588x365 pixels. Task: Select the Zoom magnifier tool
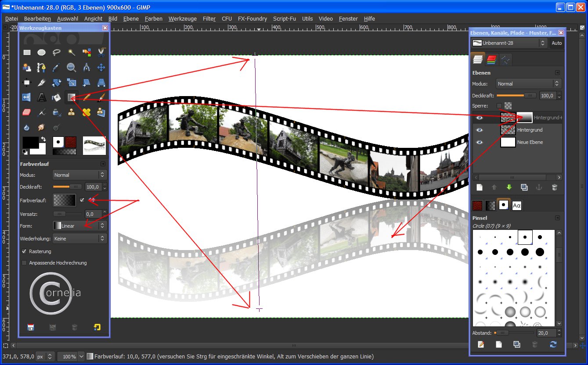pyautogui.click(x=71, y=68)
